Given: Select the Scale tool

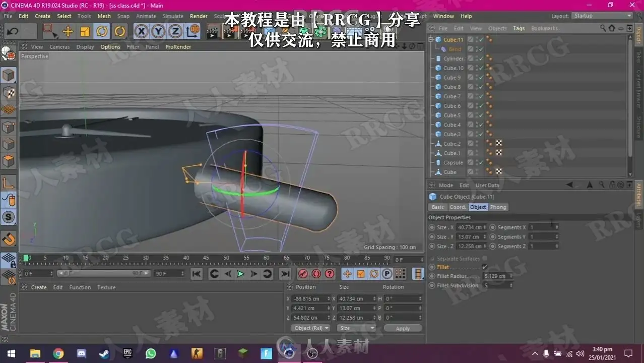Looking at the screenshot, I should click(x=85, y=32).
